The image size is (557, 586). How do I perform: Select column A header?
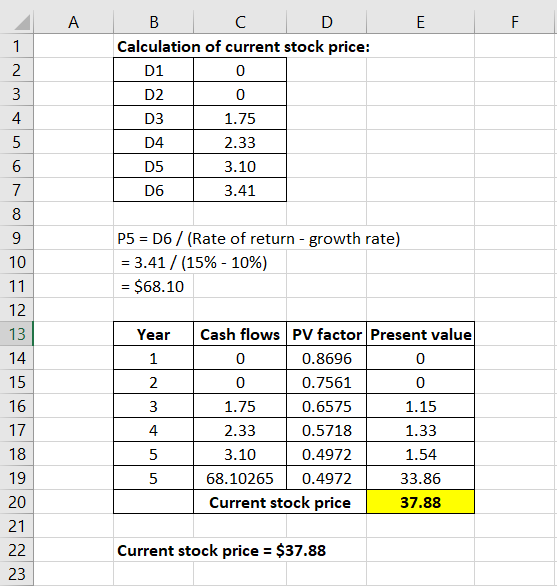pos(74,22)
